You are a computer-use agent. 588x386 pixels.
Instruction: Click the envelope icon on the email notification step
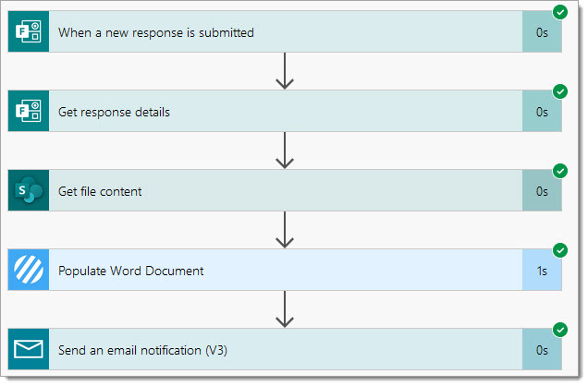point(29,349)
